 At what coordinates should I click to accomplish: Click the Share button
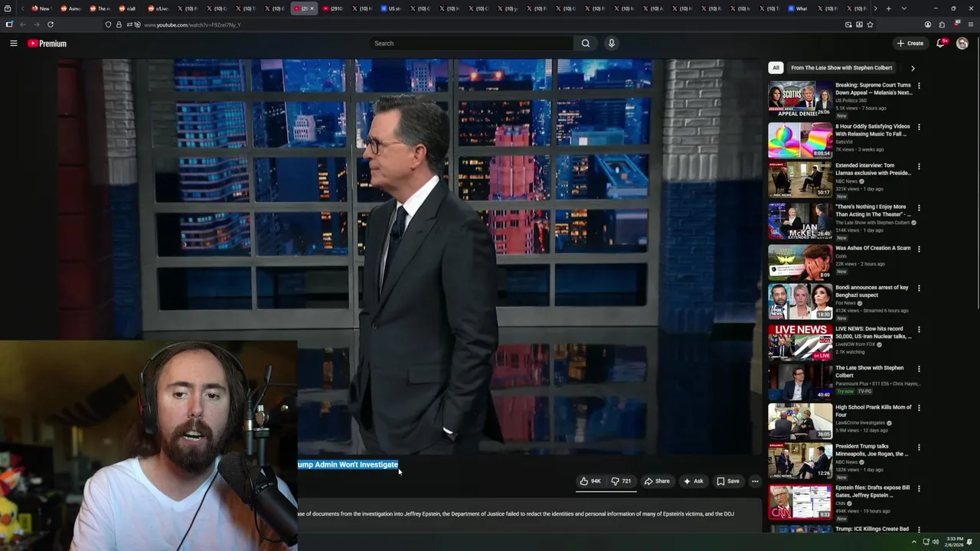click(x=657, y=481)
